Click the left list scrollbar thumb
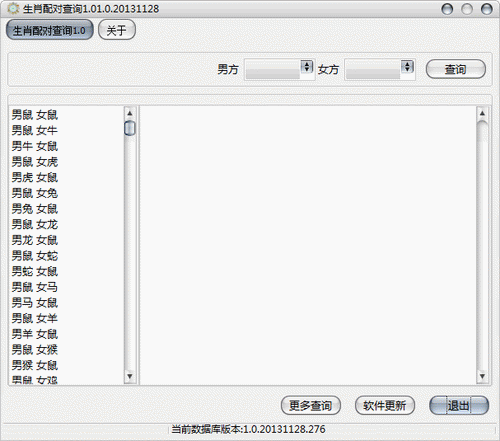The image size is (500, 441). (130, 128)
